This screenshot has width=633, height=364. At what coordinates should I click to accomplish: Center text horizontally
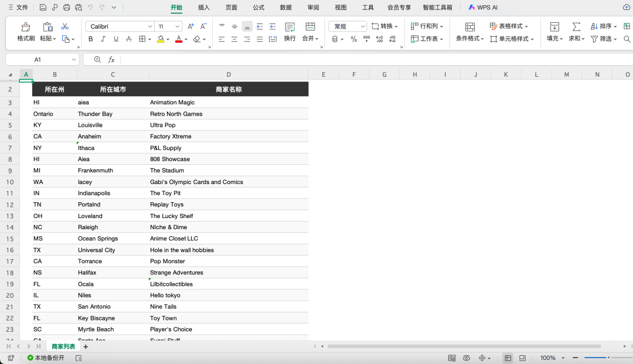[234, 39]
